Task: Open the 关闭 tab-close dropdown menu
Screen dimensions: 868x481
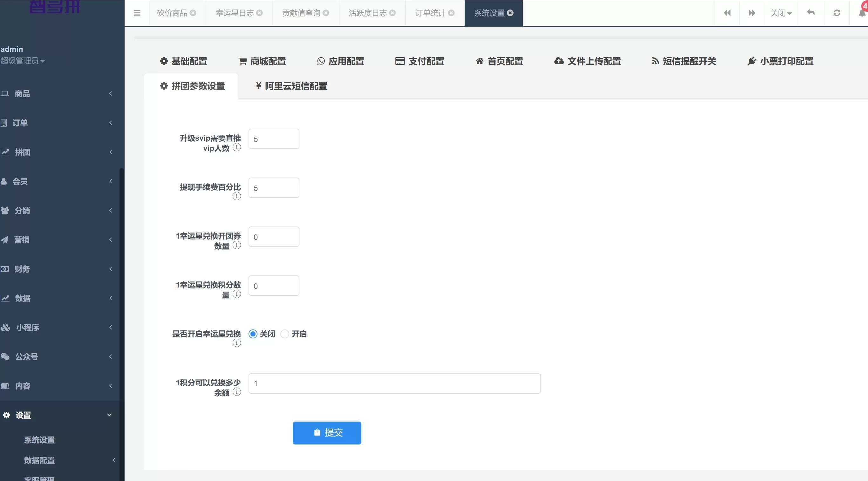Action: point(781,13)
